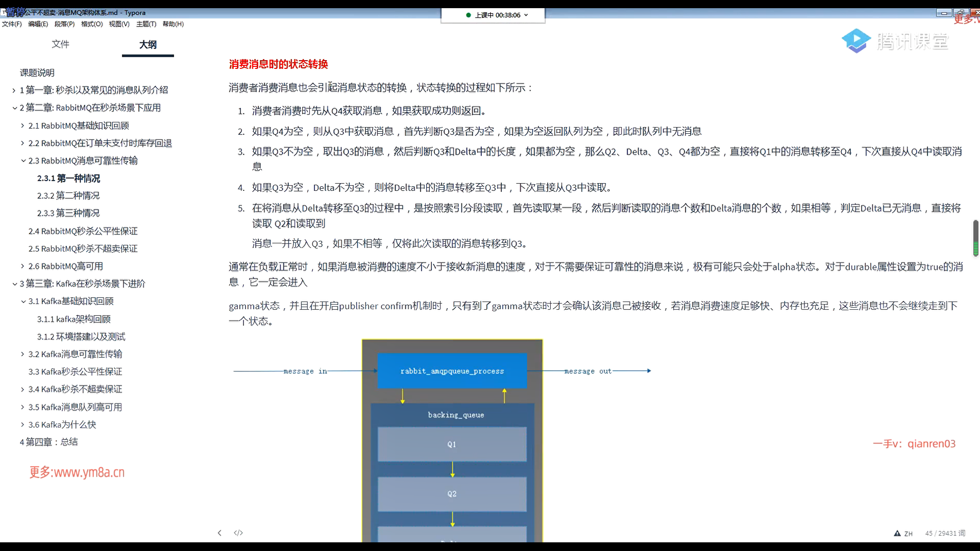Jump to 3.3 Kafka秒杀公平性保证 heading
The height and width of the screenshot is (551, 980).
click(75, 372)
